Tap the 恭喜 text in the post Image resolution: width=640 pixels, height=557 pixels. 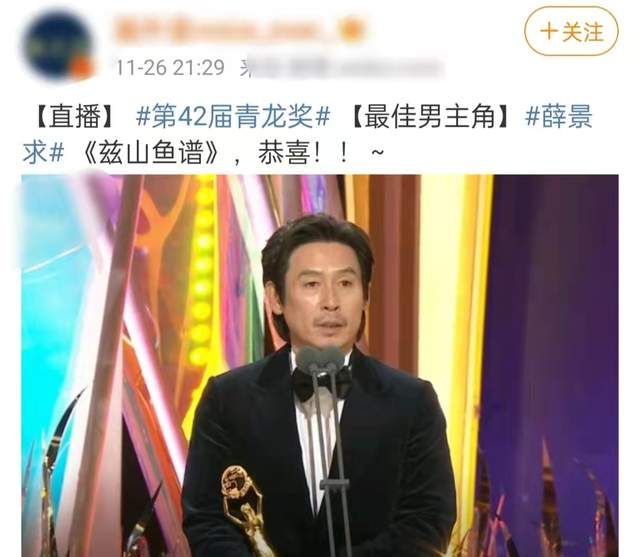pos(282,153)
